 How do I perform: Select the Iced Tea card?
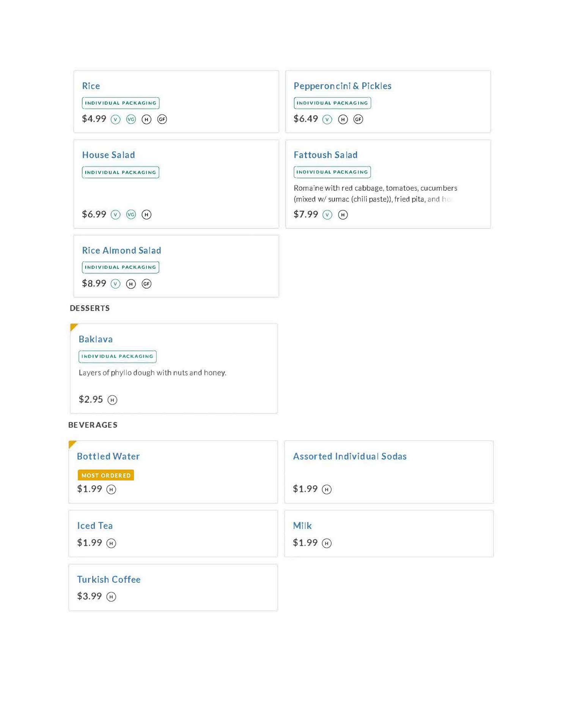tap(173, 533)
